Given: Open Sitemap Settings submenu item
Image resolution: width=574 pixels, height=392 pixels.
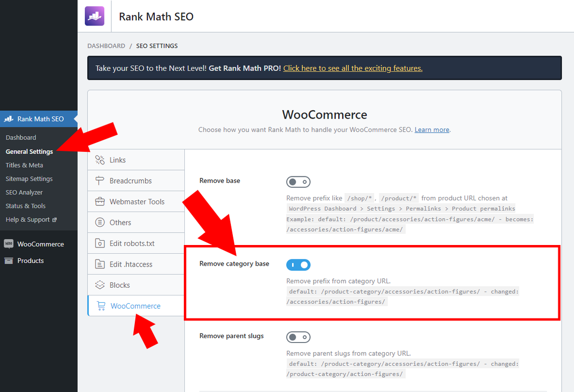Looking at the screenshot, I should click(x=29, y=179).
